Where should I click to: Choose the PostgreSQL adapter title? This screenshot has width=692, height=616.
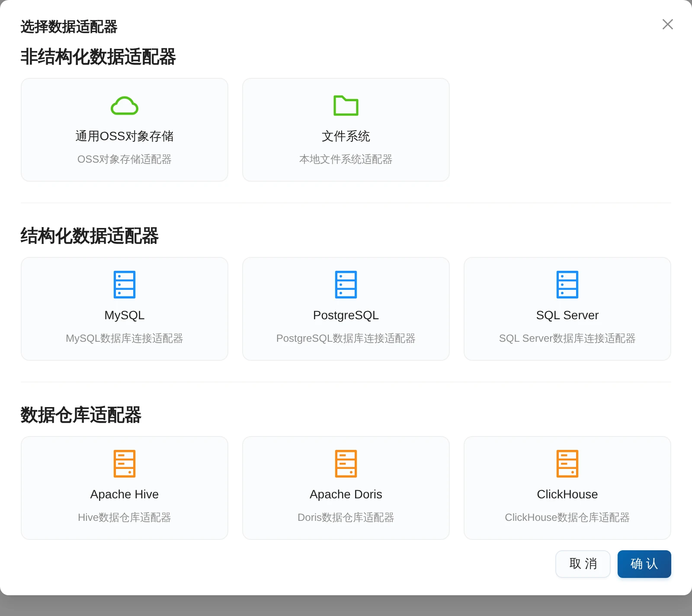[x=346, y=315]
